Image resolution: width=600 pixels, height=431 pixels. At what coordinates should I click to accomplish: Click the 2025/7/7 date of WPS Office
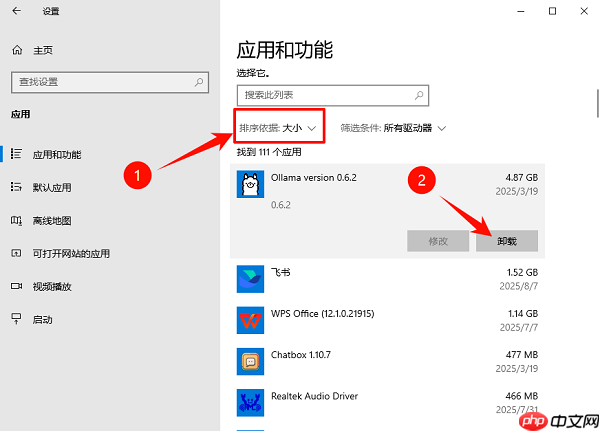click(519, 327)
